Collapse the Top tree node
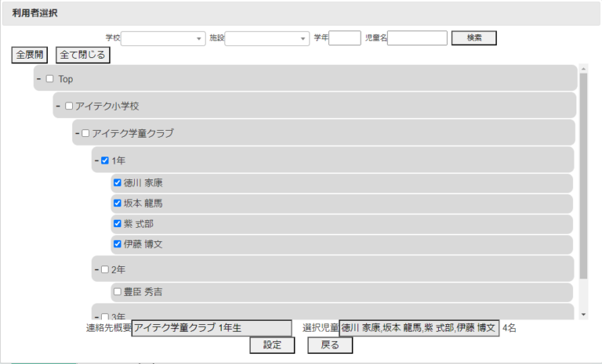This screenshot has width=602, height=364. click(38, 78)
